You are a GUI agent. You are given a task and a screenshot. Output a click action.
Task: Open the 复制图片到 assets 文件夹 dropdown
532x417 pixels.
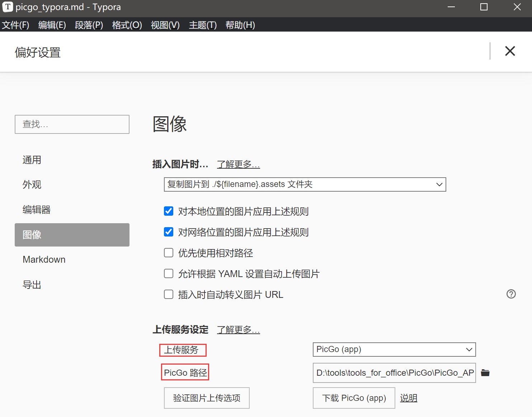305,184
